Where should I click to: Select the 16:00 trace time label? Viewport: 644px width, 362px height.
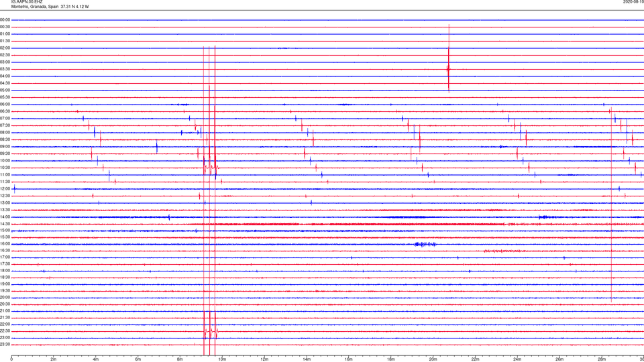(5, 244)
